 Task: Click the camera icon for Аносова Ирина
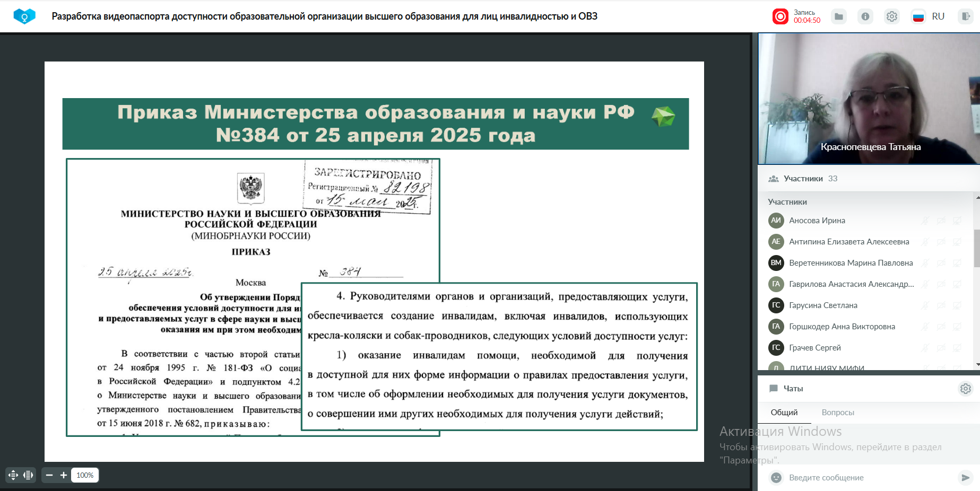941,221
